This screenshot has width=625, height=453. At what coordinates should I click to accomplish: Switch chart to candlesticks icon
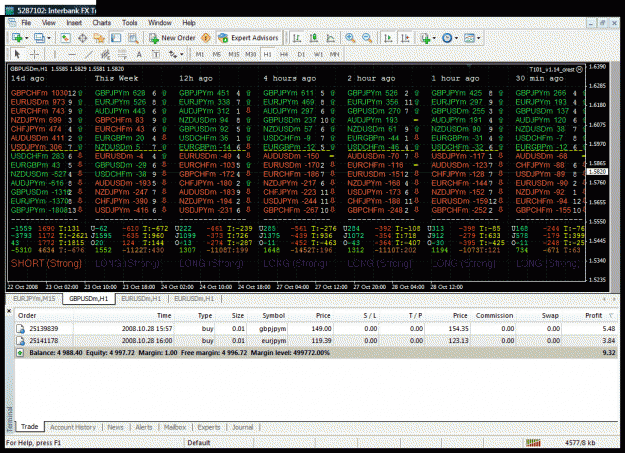click(314, 38)
